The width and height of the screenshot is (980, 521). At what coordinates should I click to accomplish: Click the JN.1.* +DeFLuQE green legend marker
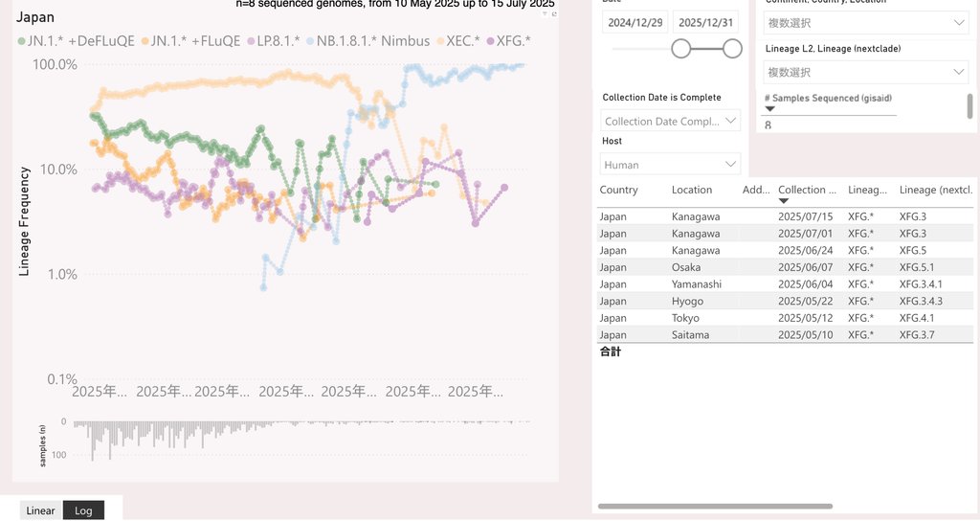coord(23,41)
